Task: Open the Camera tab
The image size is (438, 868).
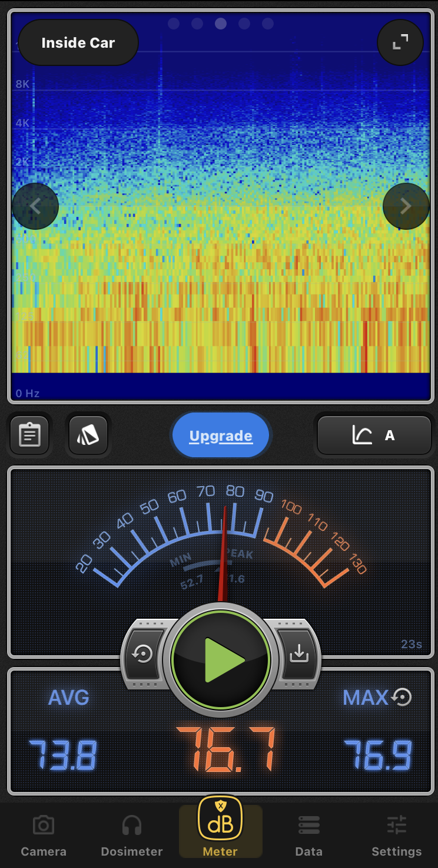Action: (x=44, y=836)
